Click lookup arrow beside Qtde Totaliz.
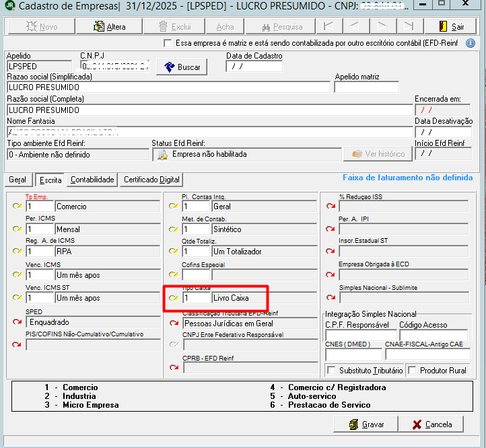The height and width of the screenshot is (448, 486). point(174,251)
